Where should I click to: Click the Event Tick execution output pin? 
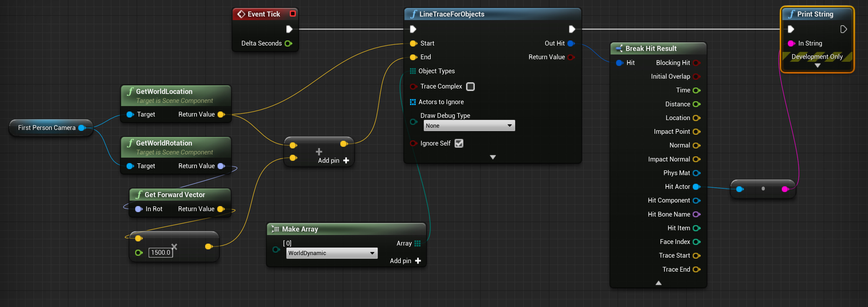point(289,29)
